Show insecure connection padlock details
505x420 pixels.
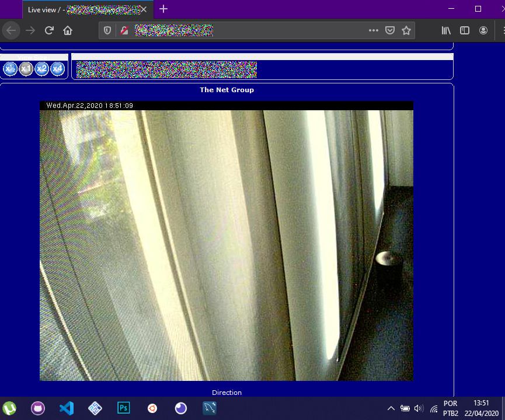coord(124,30)
